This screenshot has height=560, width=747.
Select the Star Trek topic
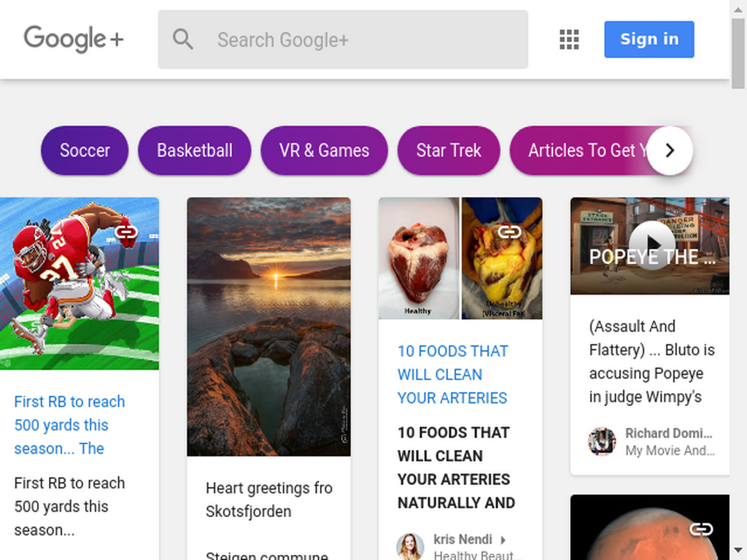click(449, 150)
